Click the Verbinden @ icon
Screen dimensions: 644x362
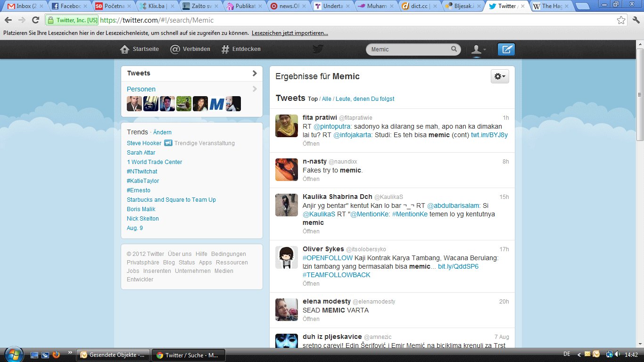(175, 49)
